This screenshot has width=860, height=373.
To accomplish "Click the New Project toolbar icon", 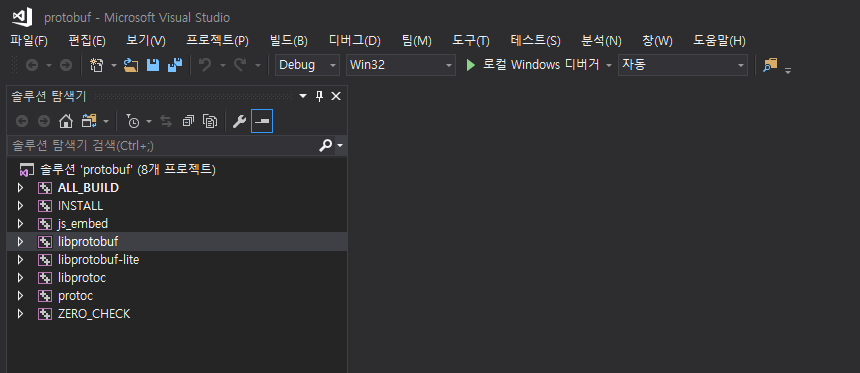I will [x=97, y=65].
